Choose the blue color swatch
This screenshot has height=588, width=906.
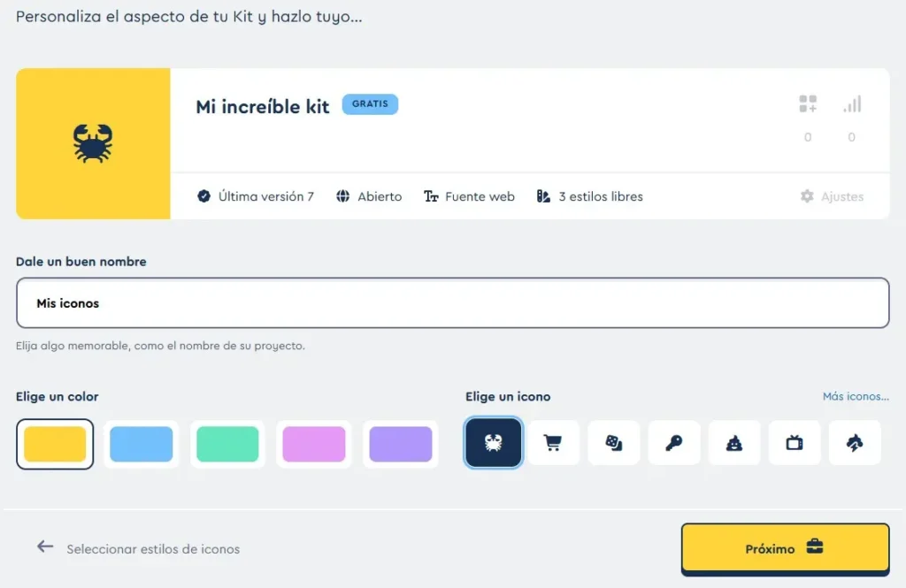click(x=141, y=444)
